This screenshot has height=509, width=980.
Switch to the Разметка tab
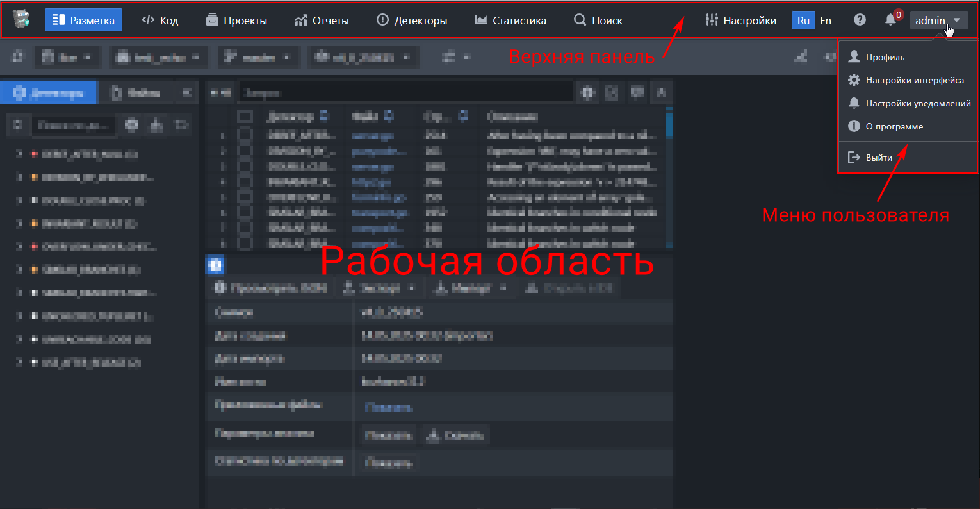[x=83, y=21]
